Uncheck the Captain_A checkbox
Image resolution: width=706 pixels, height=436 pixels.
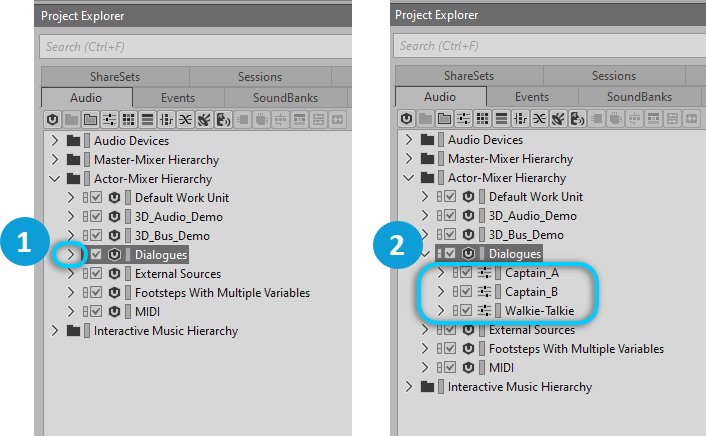coord(463,273)
